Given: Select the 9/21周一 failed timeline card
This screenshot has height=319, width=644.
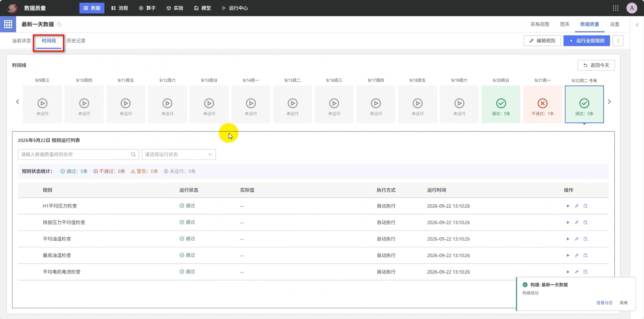Looking at the screenshot, I should point(542,104).
